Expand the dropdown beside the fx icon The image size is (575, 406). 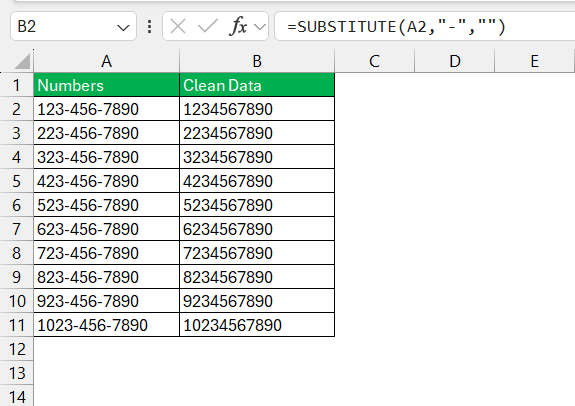259,27
